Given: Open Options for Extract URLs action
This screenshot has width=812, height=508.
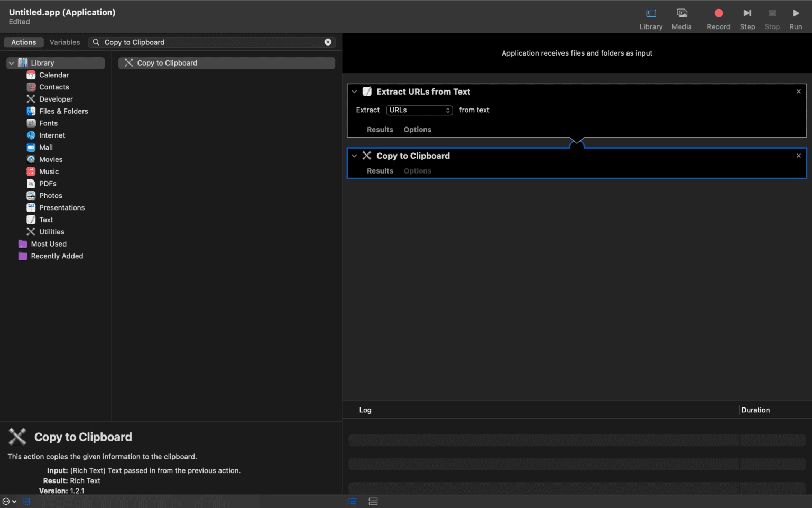Looking at the screenshot, I should 417,130.
